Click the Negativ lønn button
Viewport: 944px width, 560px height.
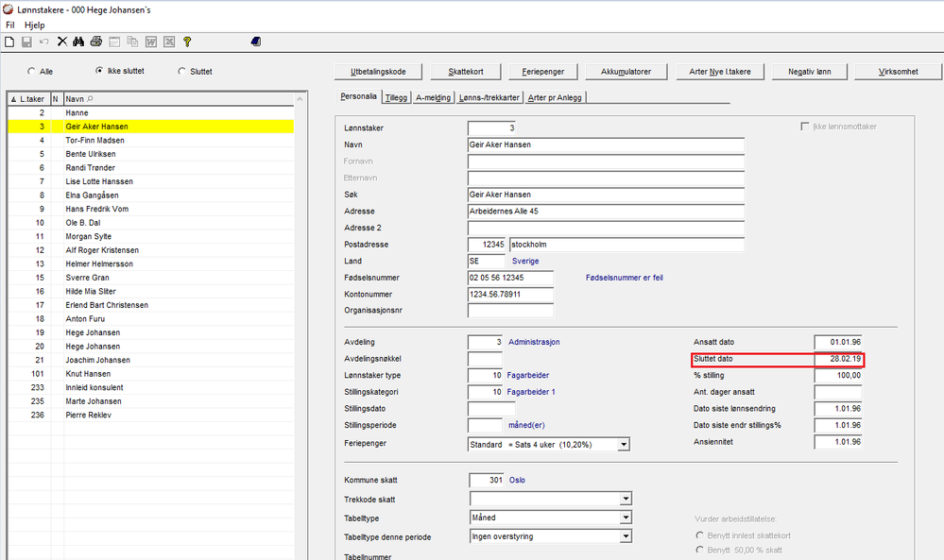tap(810, 72)
